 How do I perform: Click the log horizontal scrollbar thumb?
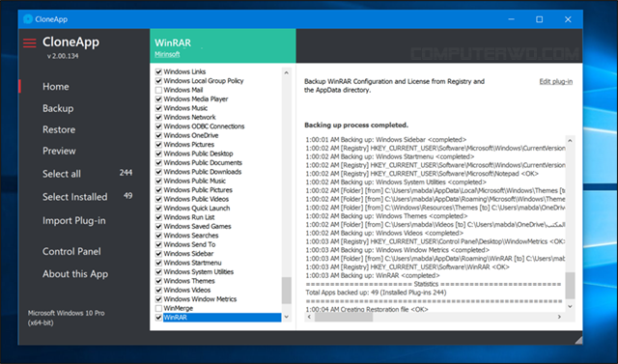point(344,317)
